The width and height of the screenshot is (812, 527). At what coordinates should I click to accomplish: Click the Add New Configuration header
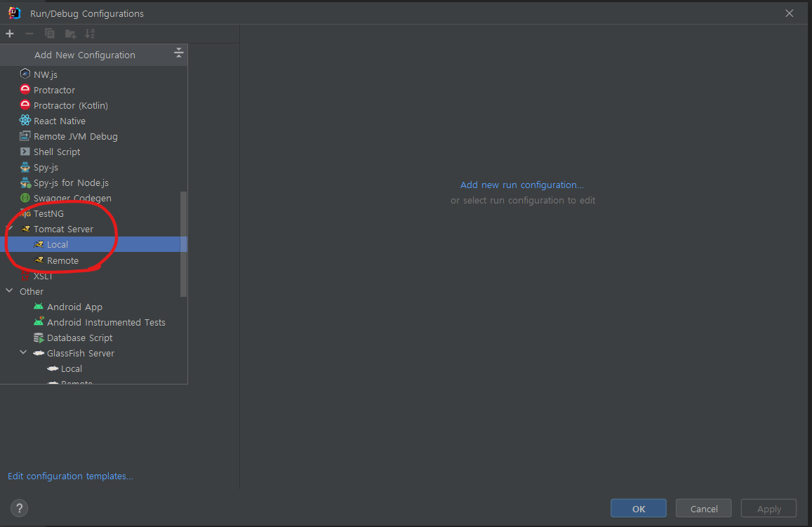[x=85, y=55]
